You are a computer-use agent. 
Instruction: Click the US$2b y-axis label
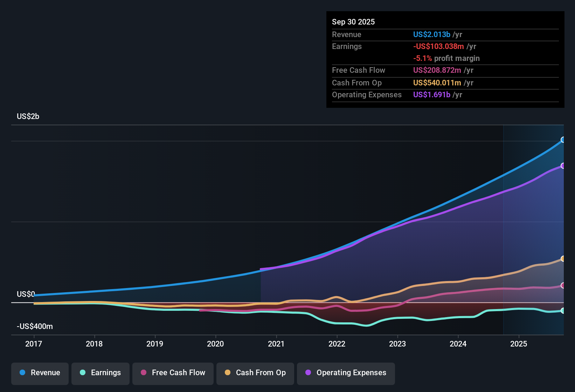coord(28,116)
